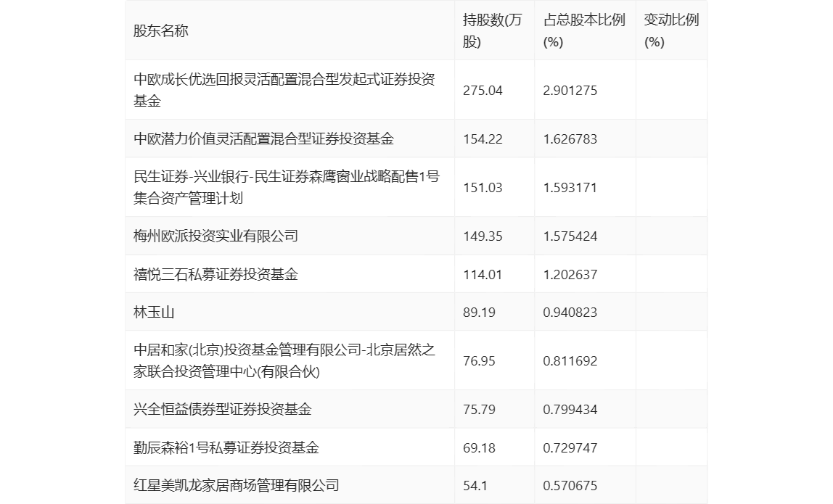Select 勤辰森裕1号私募证券投资基金 shareholder name
Viewport: 833px width, 504px height.
(x=226, y=447)
